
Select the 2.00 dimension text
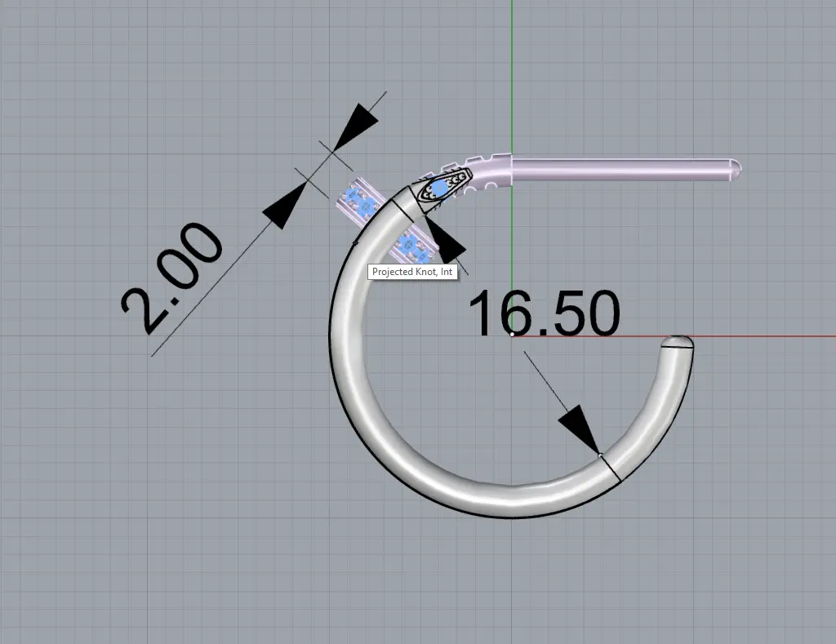(x=171, y=278)
